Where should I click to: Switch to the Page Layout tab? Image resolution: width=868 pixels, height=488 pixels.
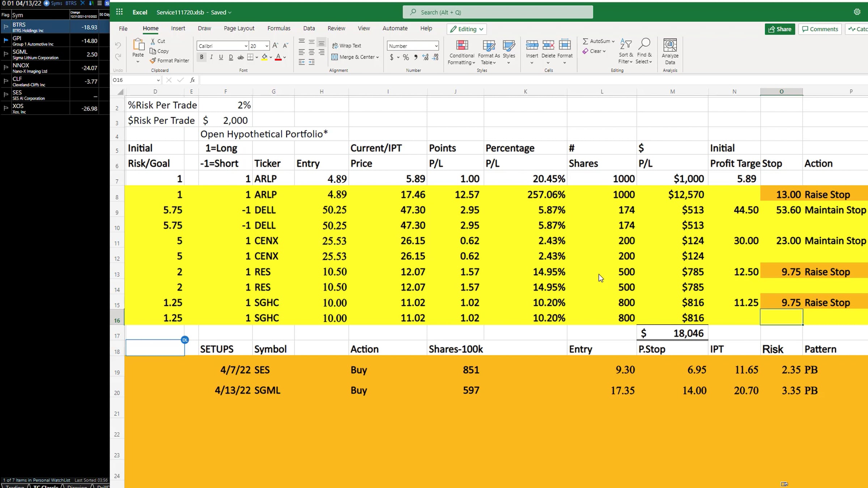(239, 28)
